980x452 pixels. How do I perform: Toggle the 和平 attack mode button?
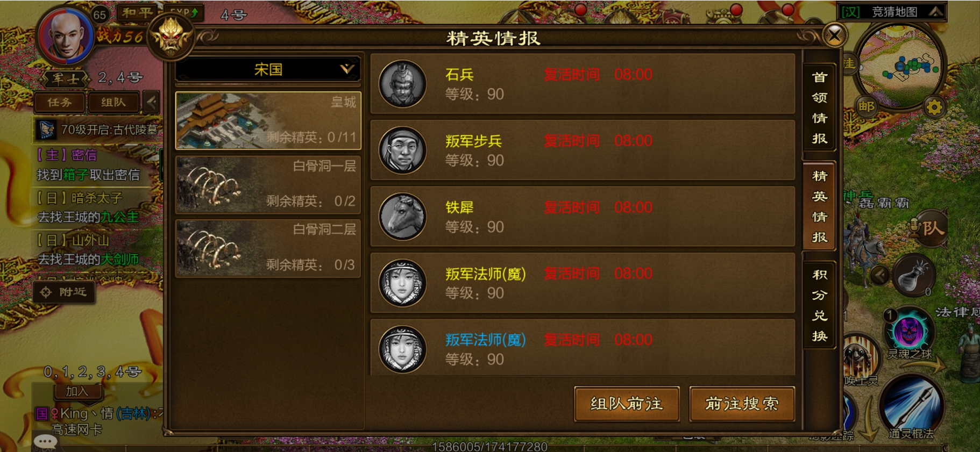point(137,12)
